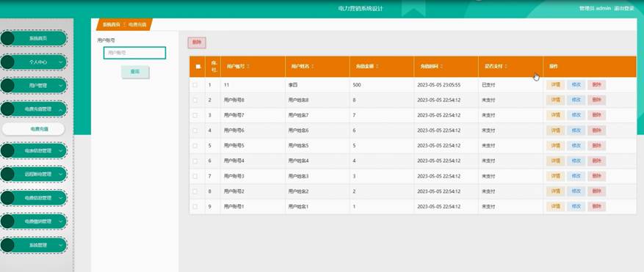
Task: Click 修改 for row 用户账号5
Action: 576,146
